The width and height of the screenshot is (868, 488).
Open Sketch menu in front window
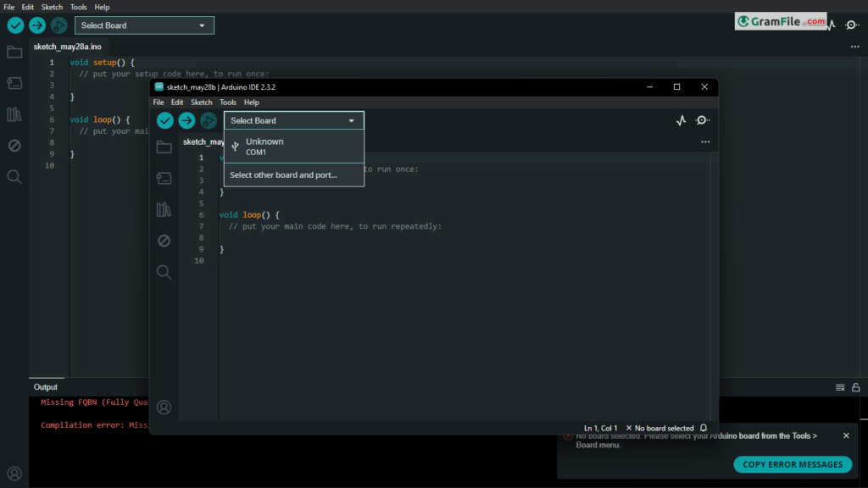202,103
